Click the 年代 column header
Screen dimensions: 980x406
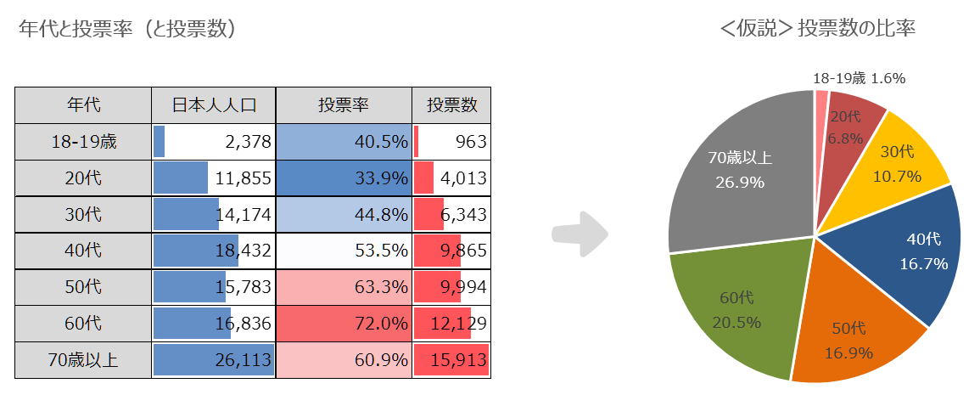click(x=83, y=105)
